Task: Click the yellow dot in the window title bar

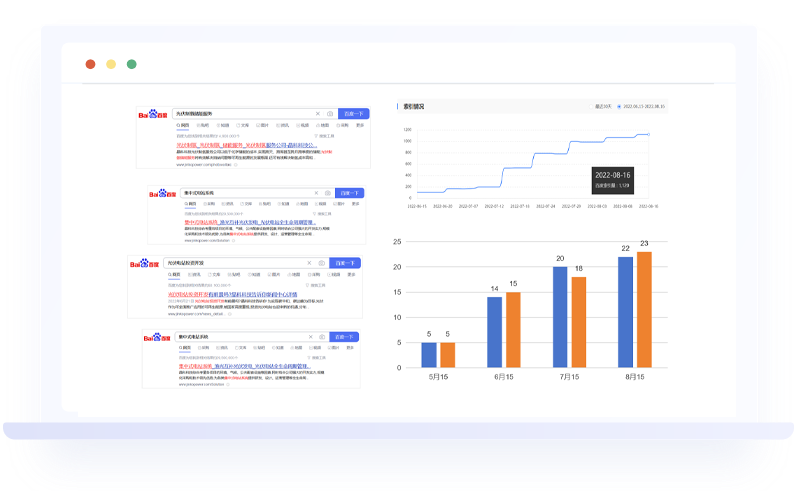Action: click(111, 64)
